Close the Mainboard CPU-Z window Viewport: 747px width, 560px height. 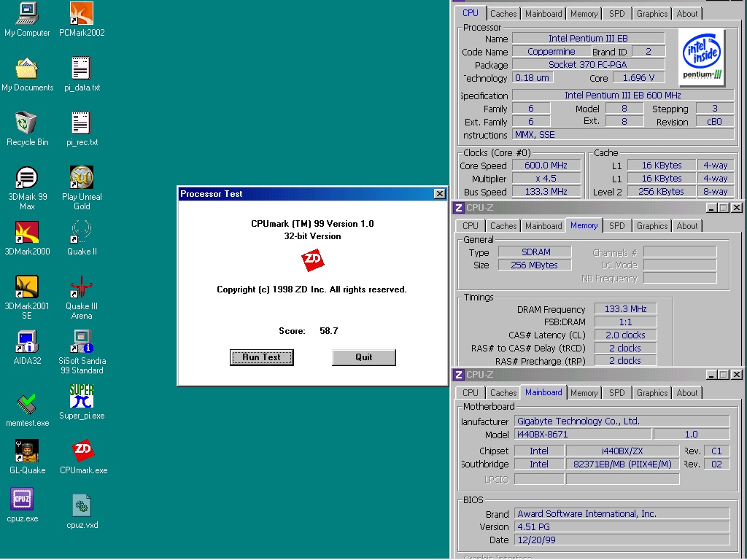[x=737, y=375]
